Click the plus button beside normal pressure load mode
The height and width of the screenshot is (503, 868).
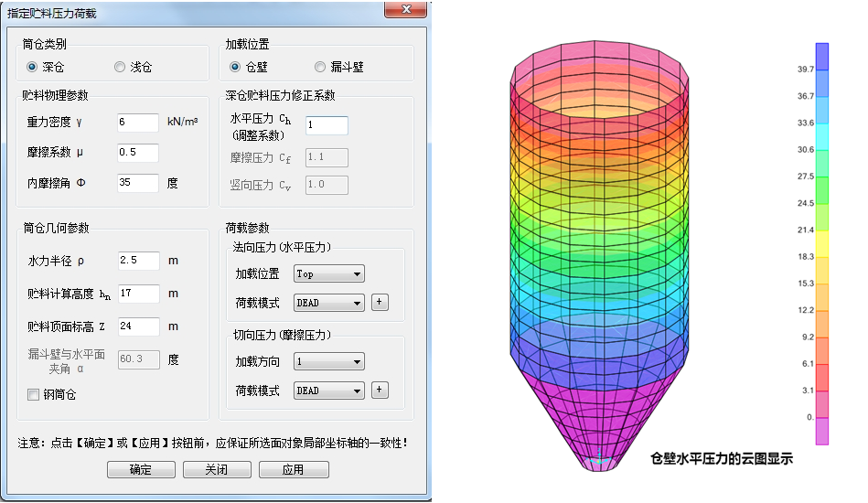coord(380,303)
